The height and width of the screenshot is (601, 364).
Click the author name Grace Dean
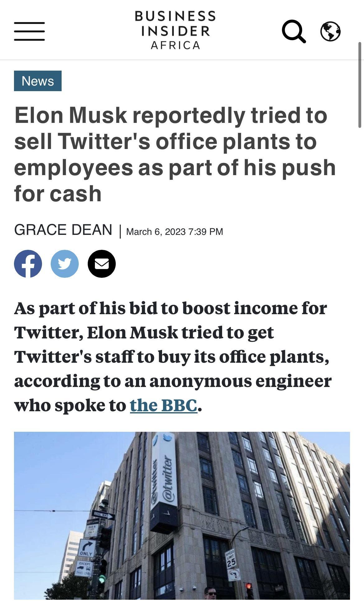click(63, 230)
